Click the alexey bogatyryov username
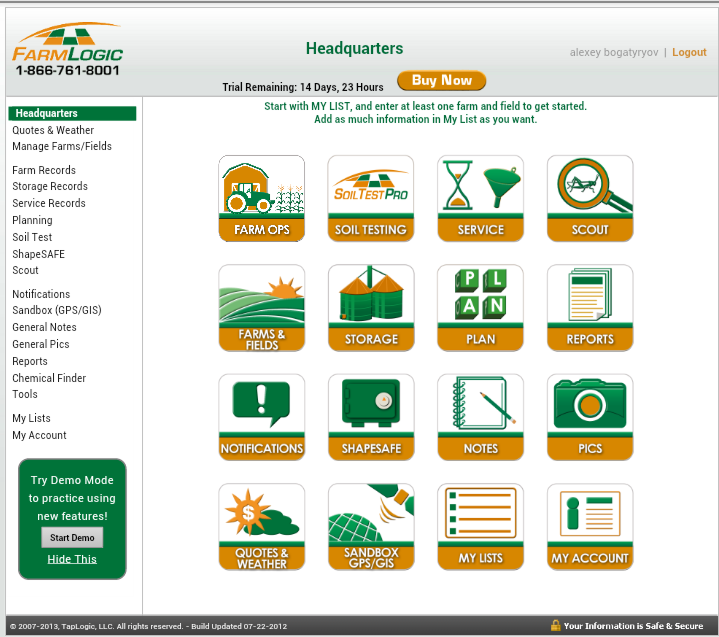This screenshot has height=637, width=719. [x=614, y=52]
